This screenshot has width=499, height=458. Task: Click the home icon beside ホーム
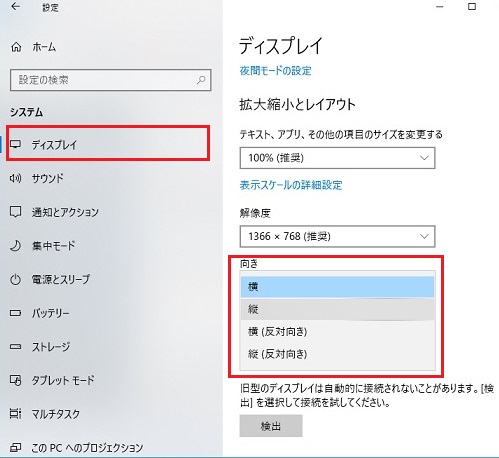point(16,47)
